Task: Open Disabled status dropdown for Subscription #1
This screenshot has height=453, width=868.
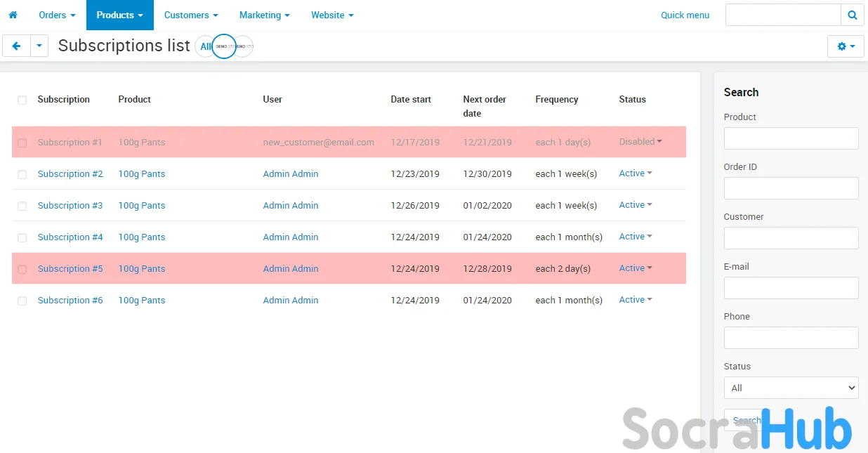Action: click(x=640, y=142)
